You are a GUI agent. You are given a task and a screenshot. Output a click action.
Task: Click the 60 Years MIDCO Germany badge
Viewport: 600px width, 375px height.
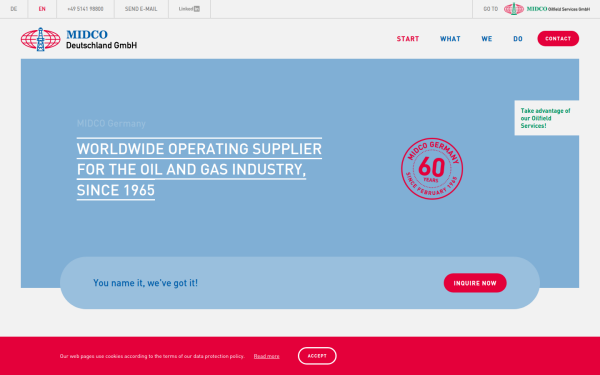432,168
